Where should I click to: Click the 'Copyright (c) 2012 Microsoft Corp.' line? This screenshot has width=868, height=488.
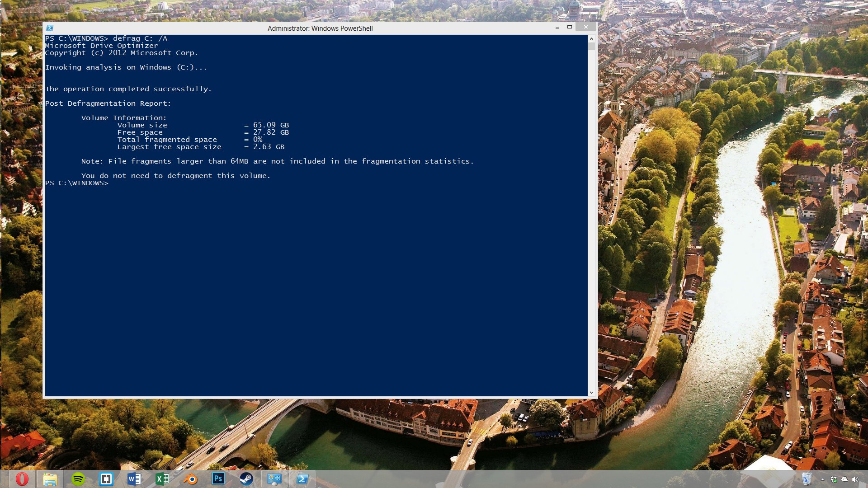point(122,53)
